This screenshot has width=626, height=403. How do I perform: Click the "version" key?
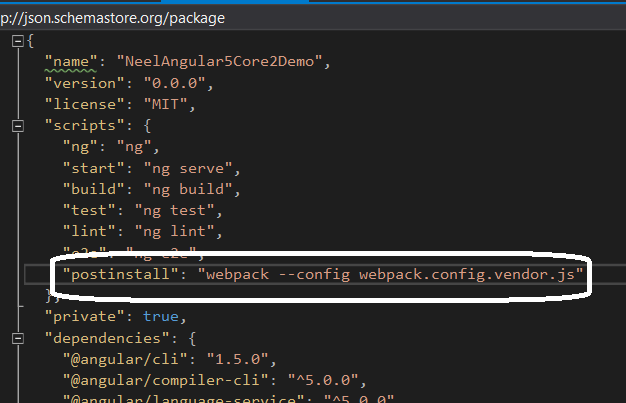[x=85, y=83]
